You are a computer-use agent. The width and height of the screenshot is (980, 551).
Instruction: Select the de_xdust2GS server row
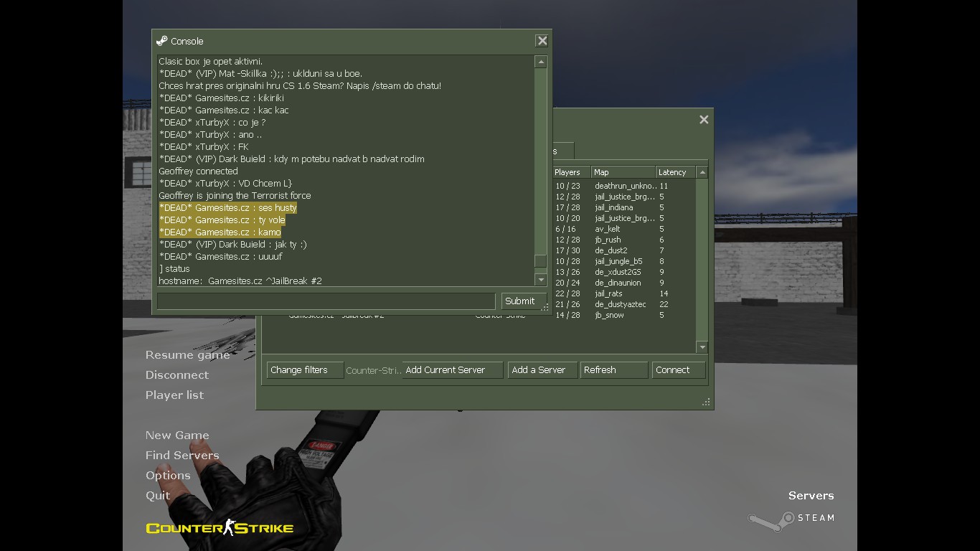pos(624,272)
